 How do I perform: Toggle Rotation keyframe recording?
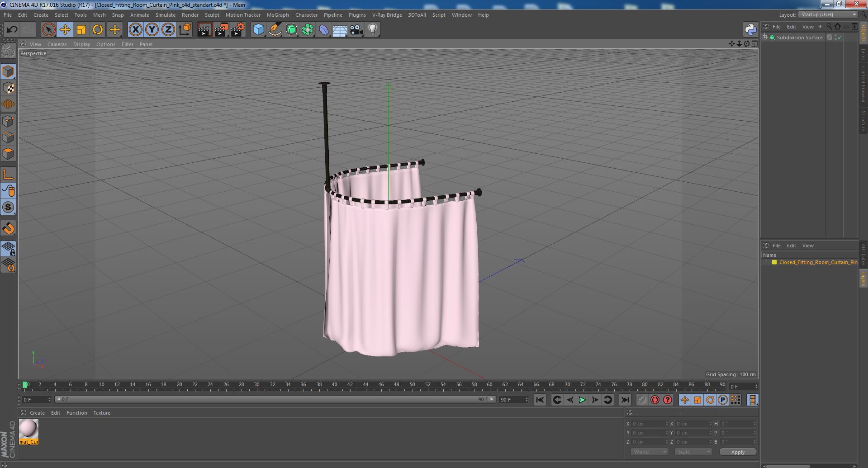pyautogui.click(x=710, y=400)
